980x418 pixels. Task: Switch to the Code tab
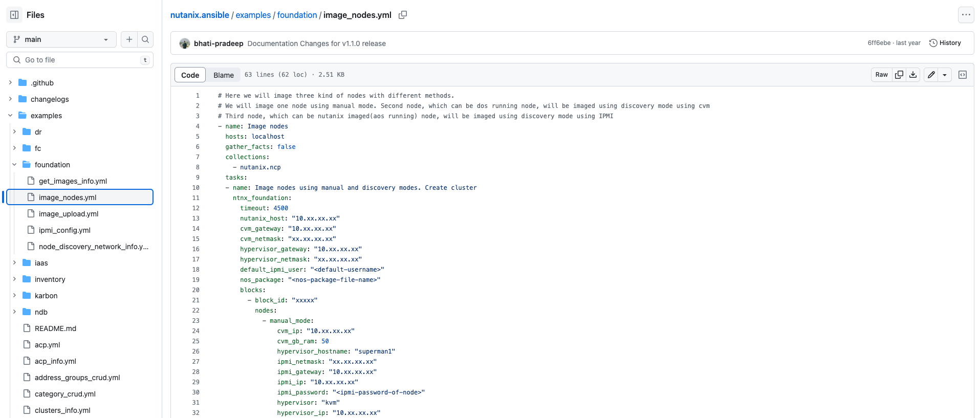(x=190, y=75)
